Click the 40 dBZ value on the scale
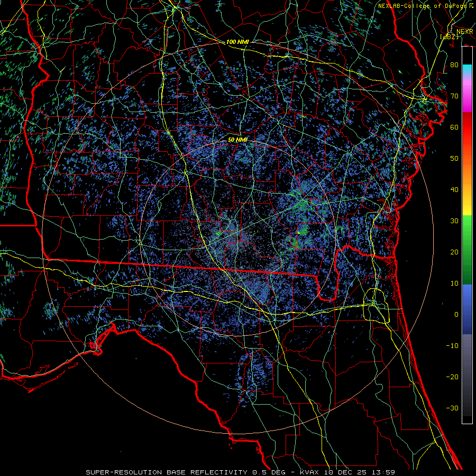The image size is (476, 476). (454, 190)
